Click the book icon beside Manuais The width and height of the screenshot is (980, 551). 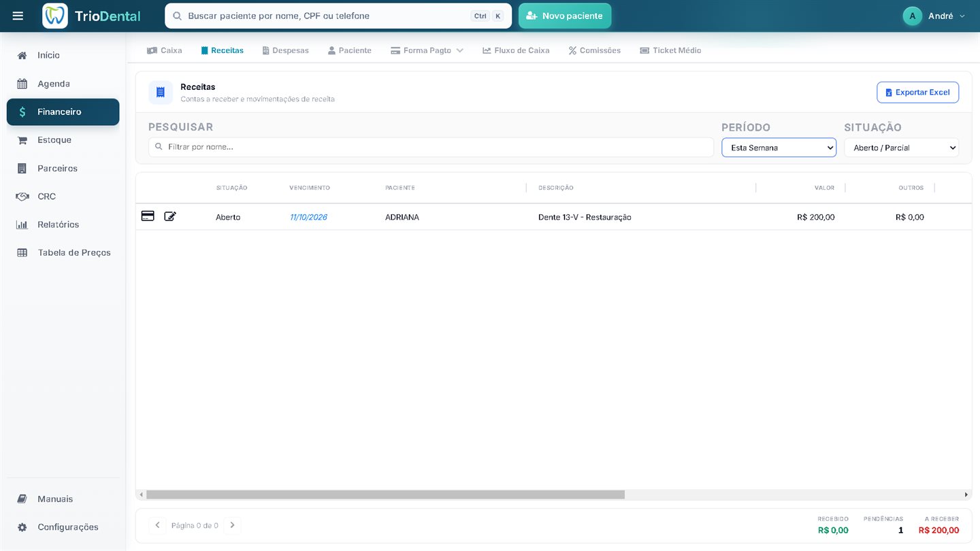[22, 499]
